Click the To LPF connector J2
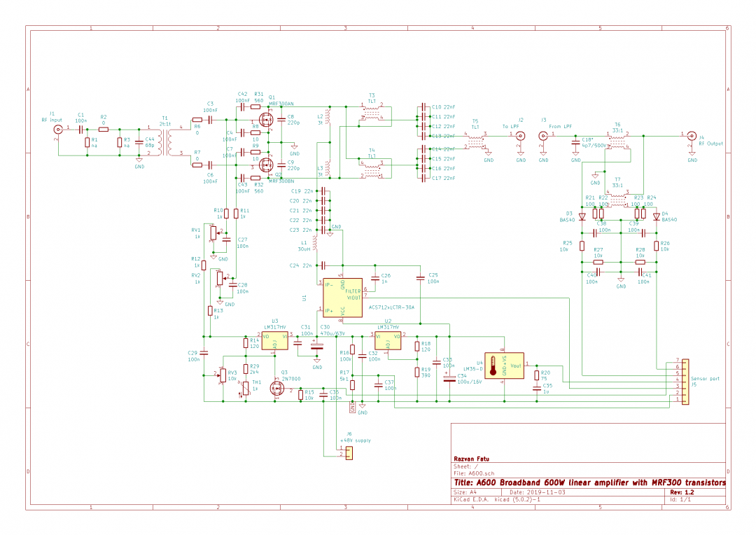Viewport: 756px width, 535px height. tap(519, 134)
